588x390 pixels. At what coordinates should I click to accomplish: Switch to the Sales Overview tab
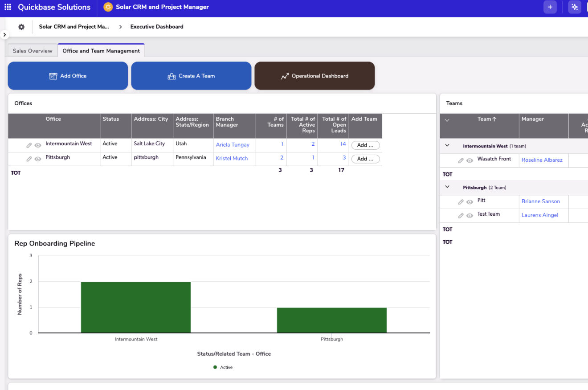(33, 51)
